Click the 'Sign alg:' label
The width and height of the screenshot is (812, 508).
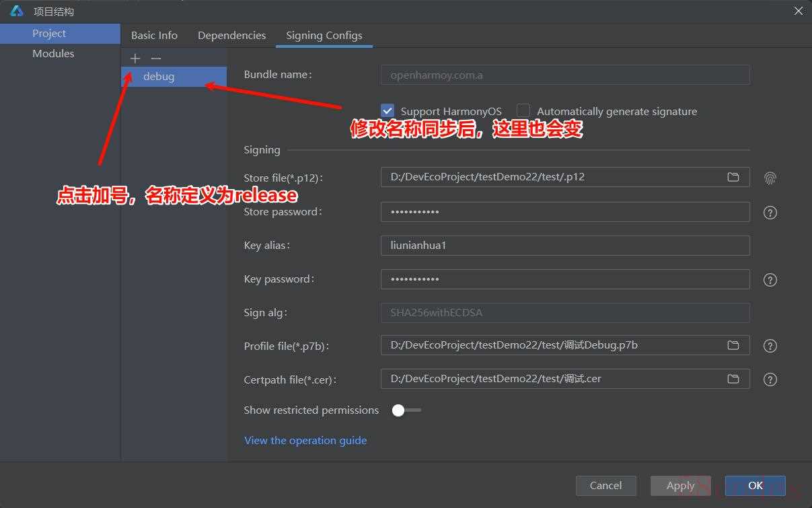coord(266,313)
